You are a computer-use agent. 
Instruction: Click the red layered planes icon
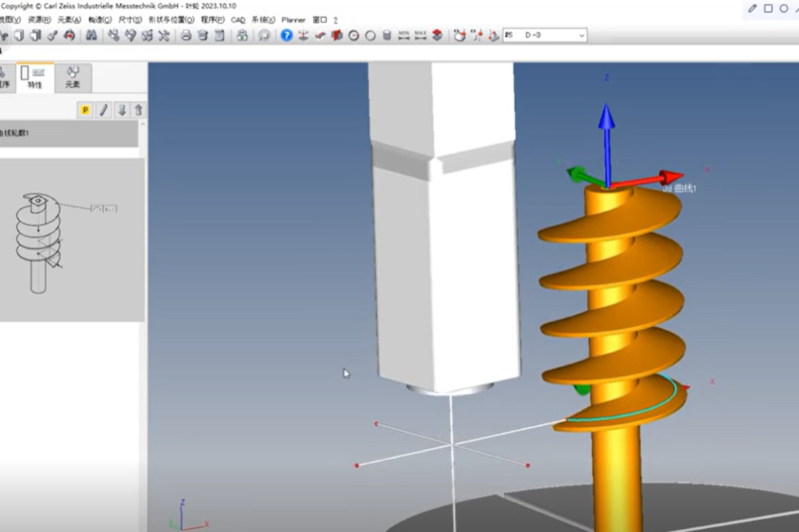tap(437, 35)
